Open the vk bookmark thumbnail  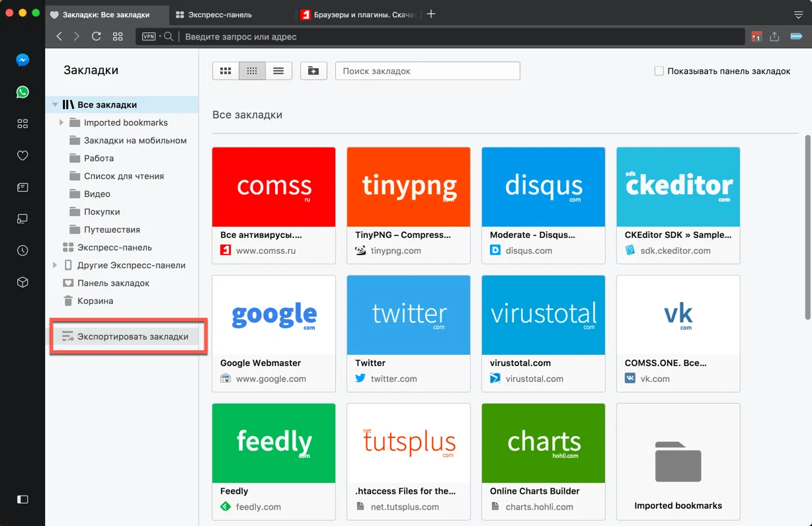coord(678,315)
